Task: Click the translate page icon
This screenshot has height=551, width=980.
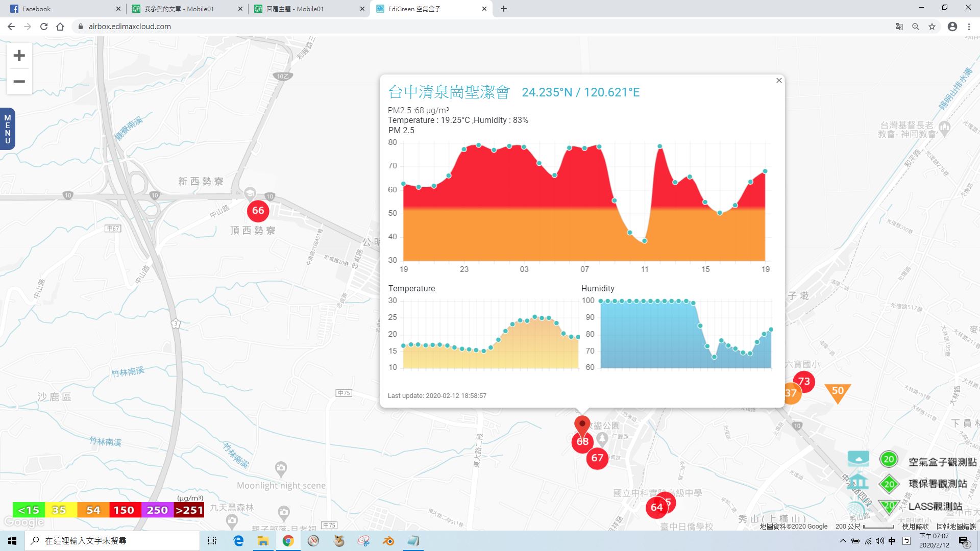Action: 899,27
